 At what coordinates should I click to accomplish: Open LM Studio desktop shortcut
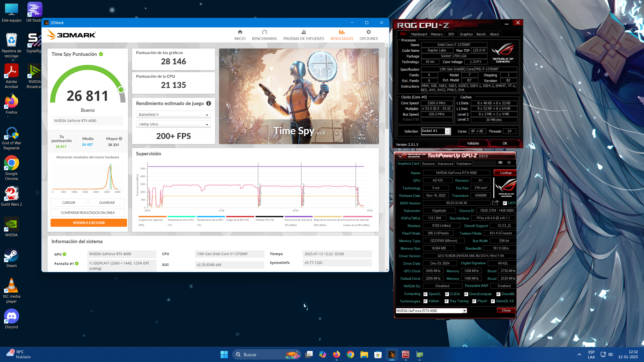click(34, 13)
